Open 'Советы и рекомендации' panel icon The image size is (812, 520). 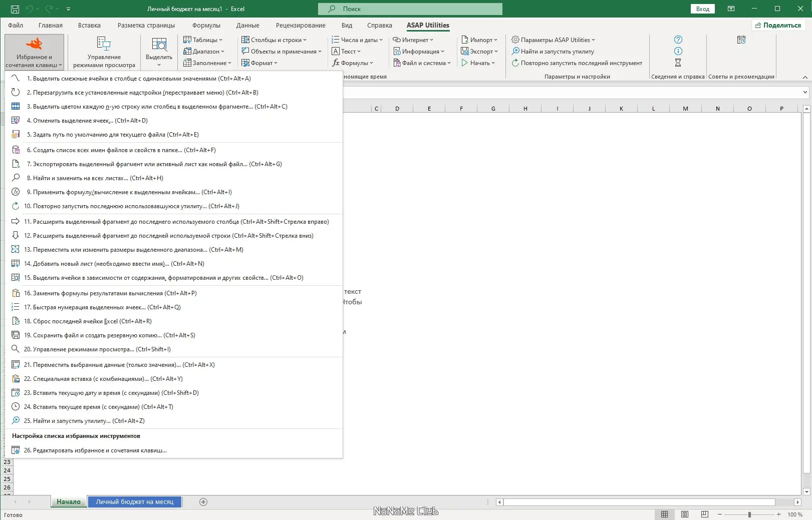741,40
